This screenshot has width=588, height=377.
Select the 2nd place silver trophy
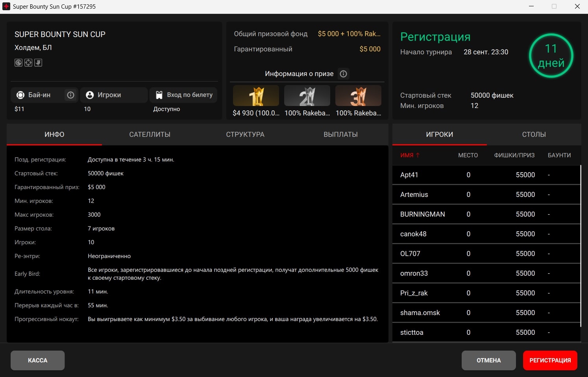pyautogui.click(x=307, y=96)
